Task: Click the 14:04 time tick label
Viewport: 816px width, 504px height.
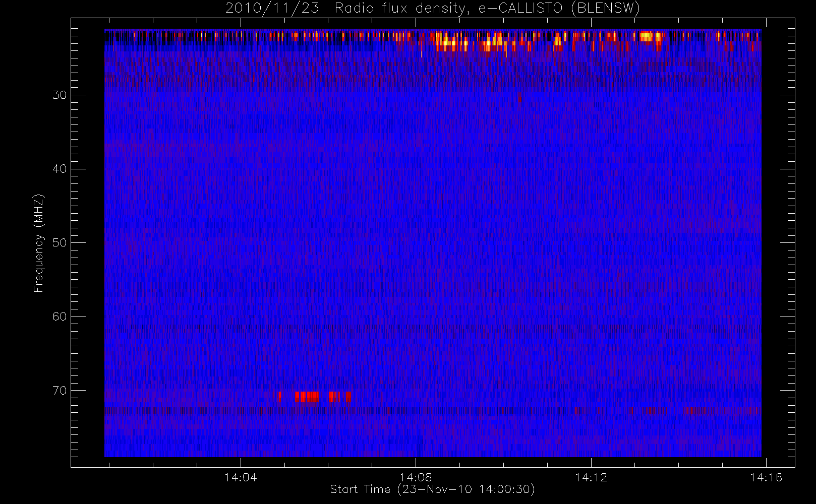Action: coord(241,477)
